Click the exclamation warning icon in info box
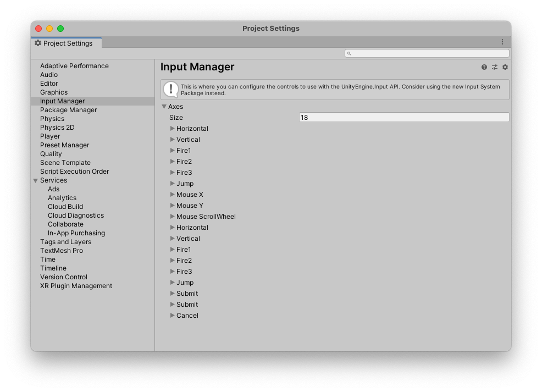This screenshot has height=392, width=542. point(171,90)
